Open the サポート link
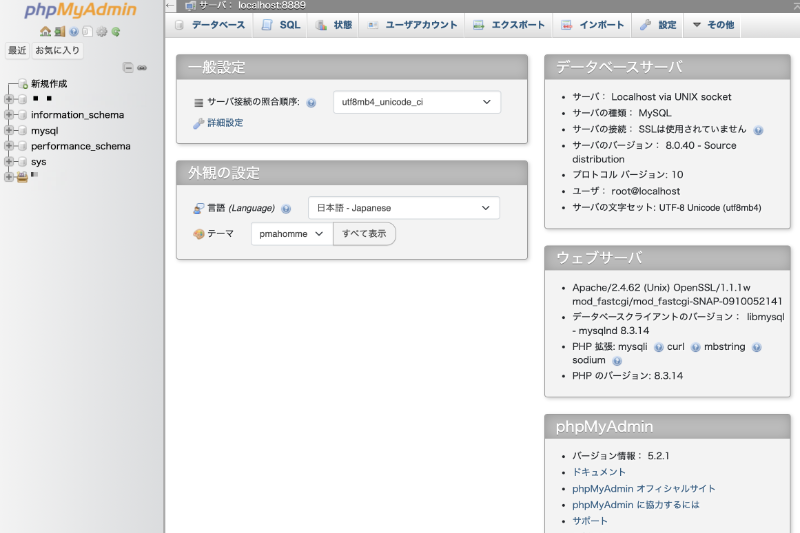This screenshot has width=800, height=533. (x=590, y=521)
